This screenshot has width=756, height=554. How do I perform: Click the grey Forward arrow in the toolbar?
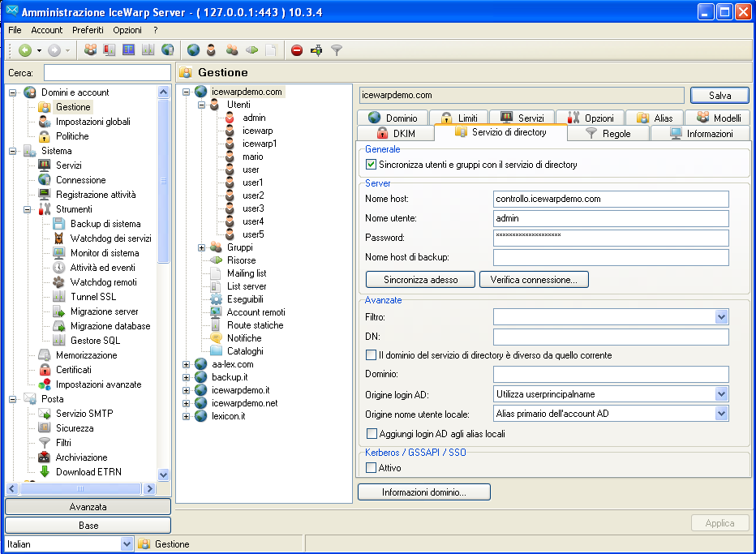(x=54, y=50)
